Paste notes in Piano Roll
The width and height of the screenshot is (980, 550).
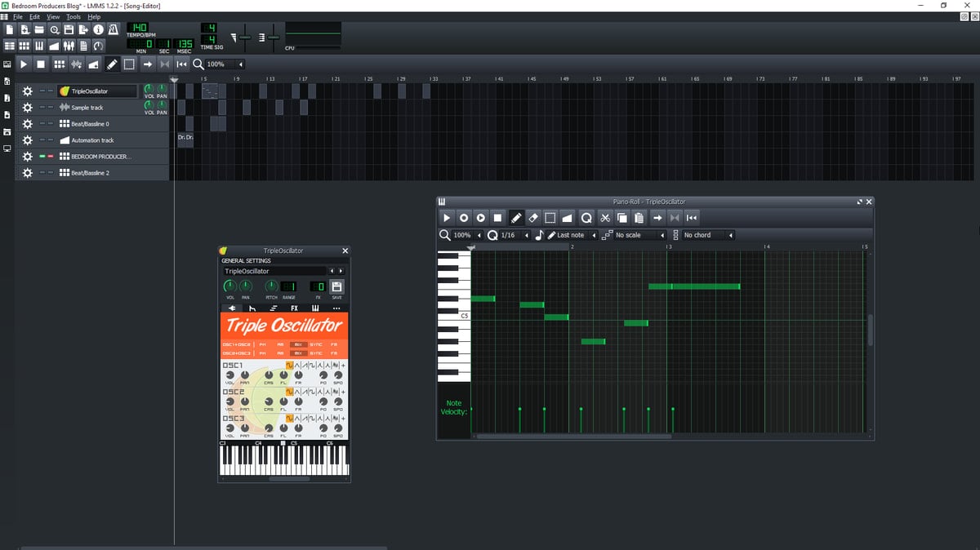point(639,218)
